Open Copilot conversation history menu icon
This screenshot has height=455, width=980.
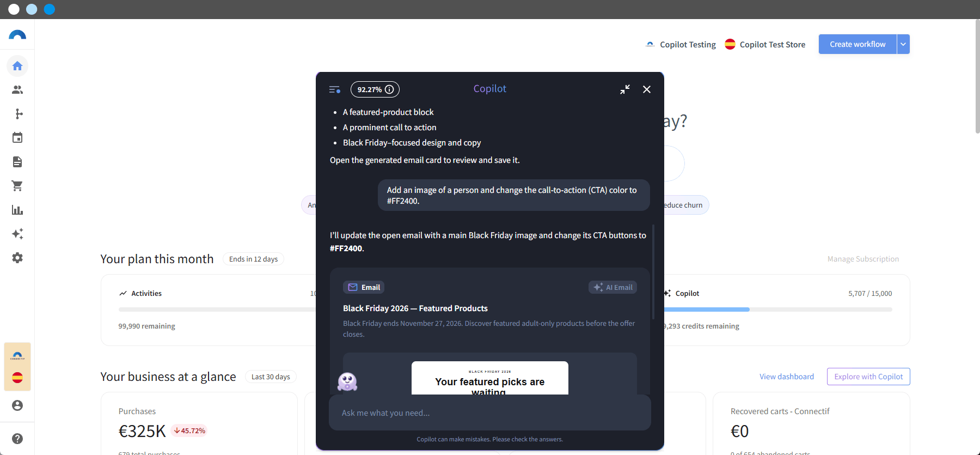pos(335,89)
